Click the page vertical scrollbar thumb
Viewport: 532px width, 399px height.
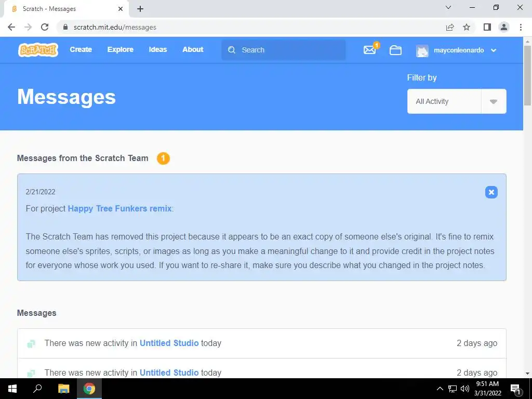[527, 75]
